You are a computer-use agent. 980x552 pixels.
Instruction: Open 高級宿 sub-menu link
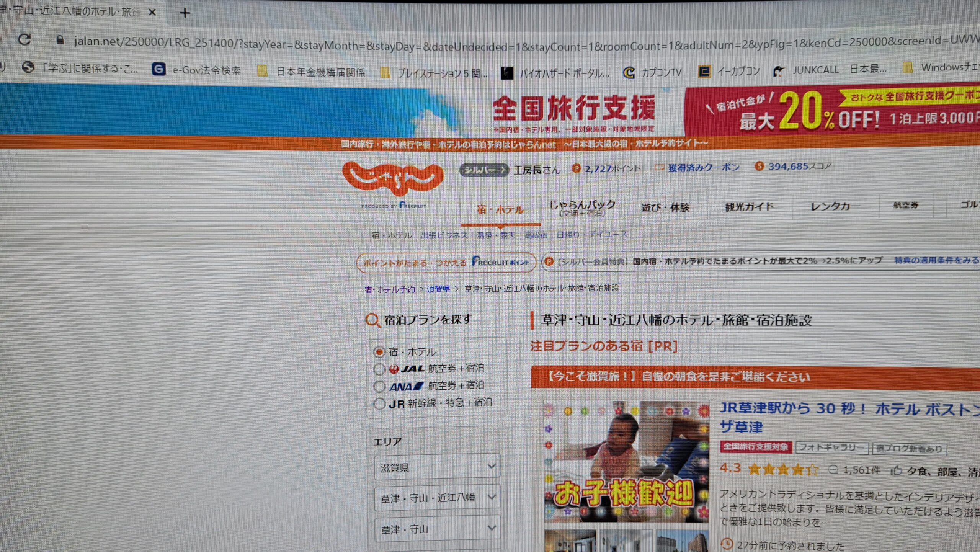click(x=536, y=235)
